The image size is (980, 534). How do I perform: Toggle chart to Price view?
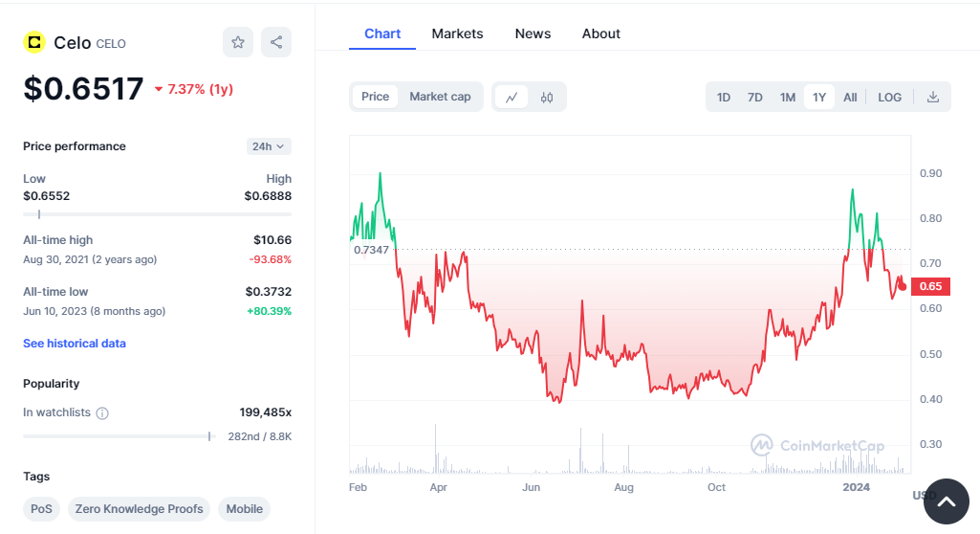(375, 97)
